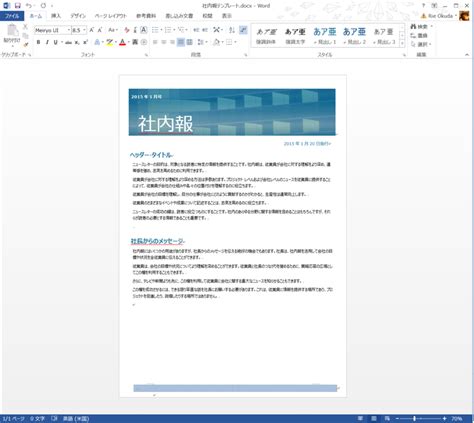Insert enclosed character (circled character icon)
Screen dimensions: 474x423
click(x=144, y=42)
